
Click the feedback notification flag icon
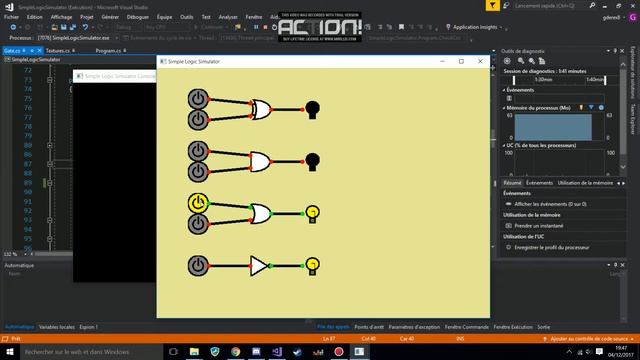(x=492, y=5)
